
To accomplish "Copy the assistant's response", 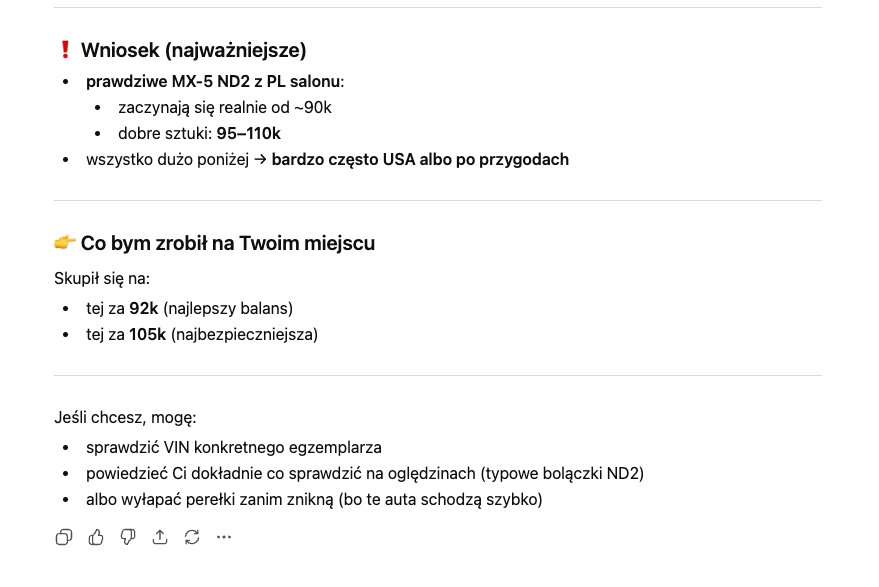I will (x=64, y=537).
